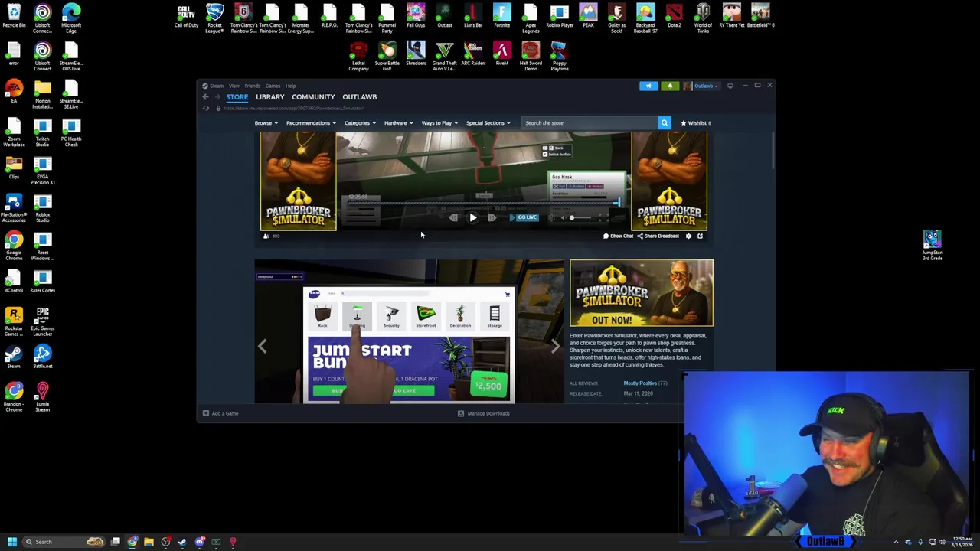Image resolution: width=980 pixels, height=551 pixels.
Task: Click Mostly Positive reviews link
Action: (640, 383)
